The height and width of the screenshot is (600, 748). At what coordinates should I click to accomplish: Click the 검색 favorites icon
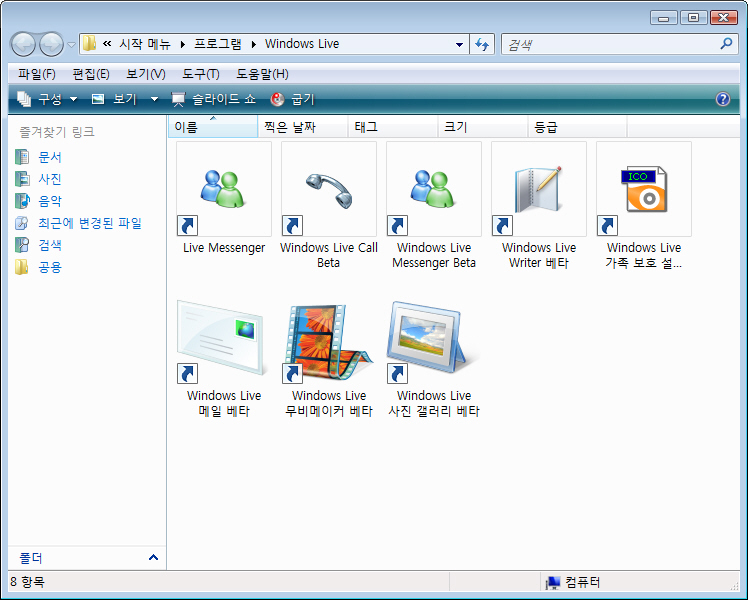pyautogui.click(x=22, y=245)
